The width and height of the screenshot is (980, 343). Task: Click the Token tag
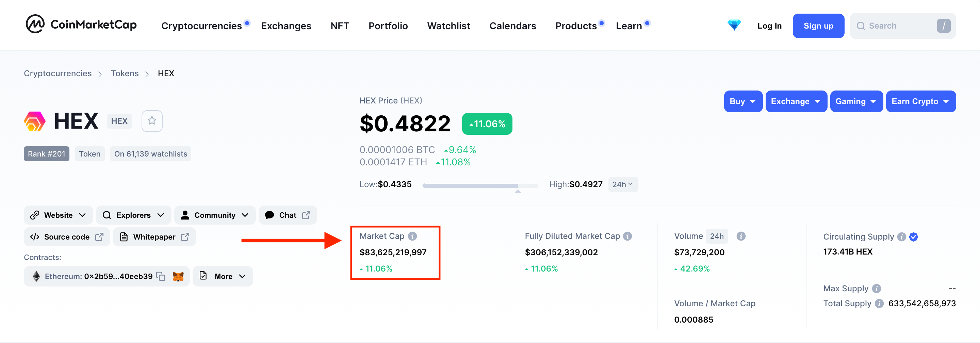(x=90, y=154)
